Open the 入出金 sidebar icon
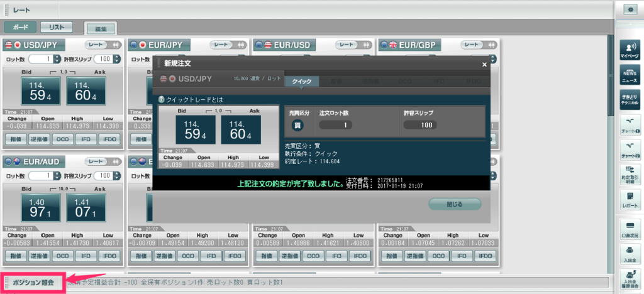The width and height of the screenshot is (644, 294). [630, 254]
